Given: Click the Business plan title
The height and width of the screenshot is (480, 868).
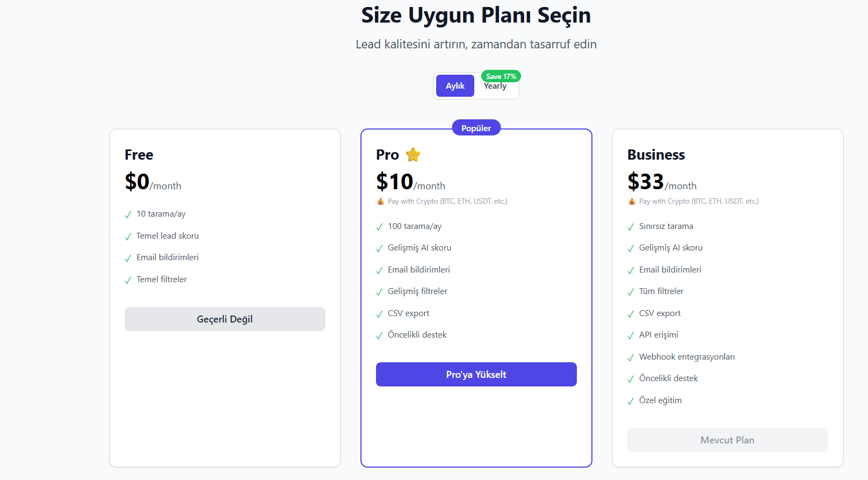Looking at the screenshot, I should click(656, 155).
